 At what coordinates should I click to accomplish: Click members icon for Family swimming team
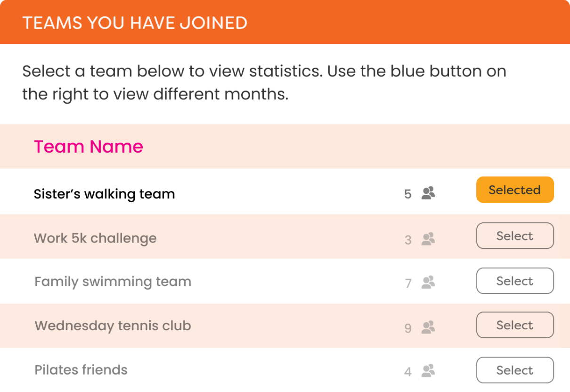point(428,282)
